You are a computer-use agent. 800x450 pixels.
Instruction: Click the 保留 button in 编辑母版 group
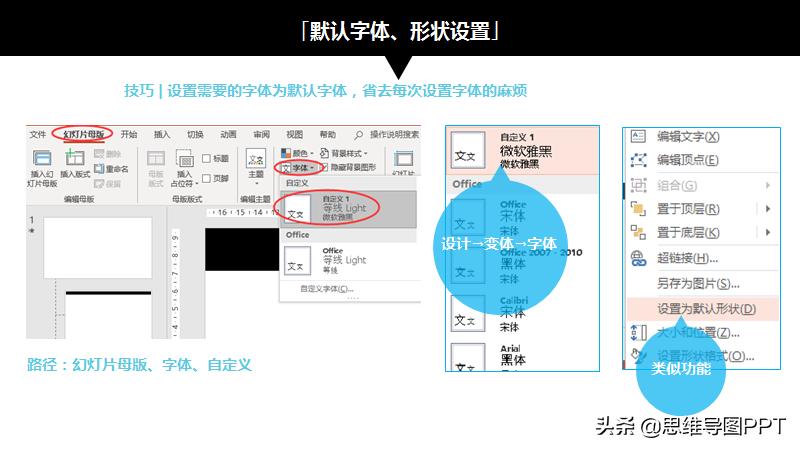pyautogui.click(x=107, y=183)
